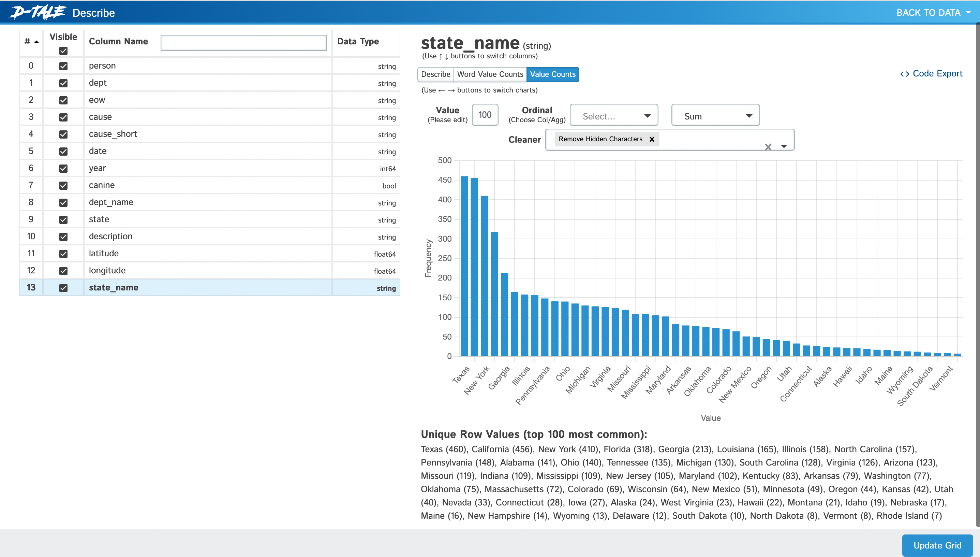The width and height of the screenshot is (980, 557).
Task: Hide the canine column via its checkbox
Action: [63, 186]
